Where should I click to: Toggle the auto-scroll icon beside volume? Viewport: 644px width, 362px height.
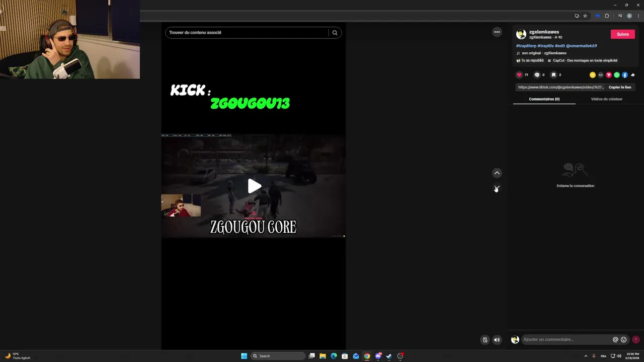pos(485,340)
